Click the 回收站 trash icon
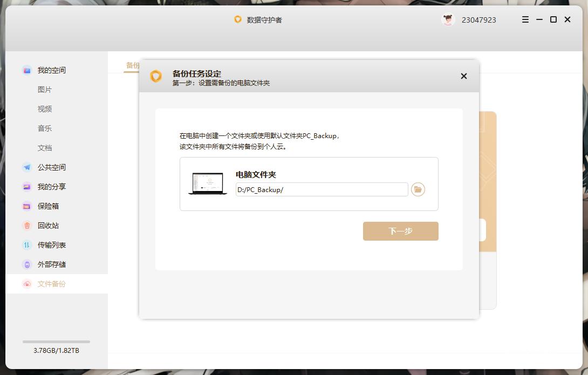 pyautogui.click(x=26, y=226)
